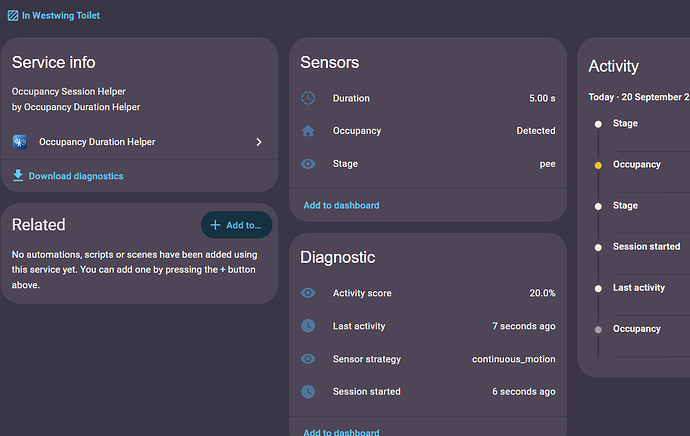The height and width of the screenshot is (436, 690).
Task: Click the Last activity clock icon
Action: pyautogui.click(x=308, y=326)
